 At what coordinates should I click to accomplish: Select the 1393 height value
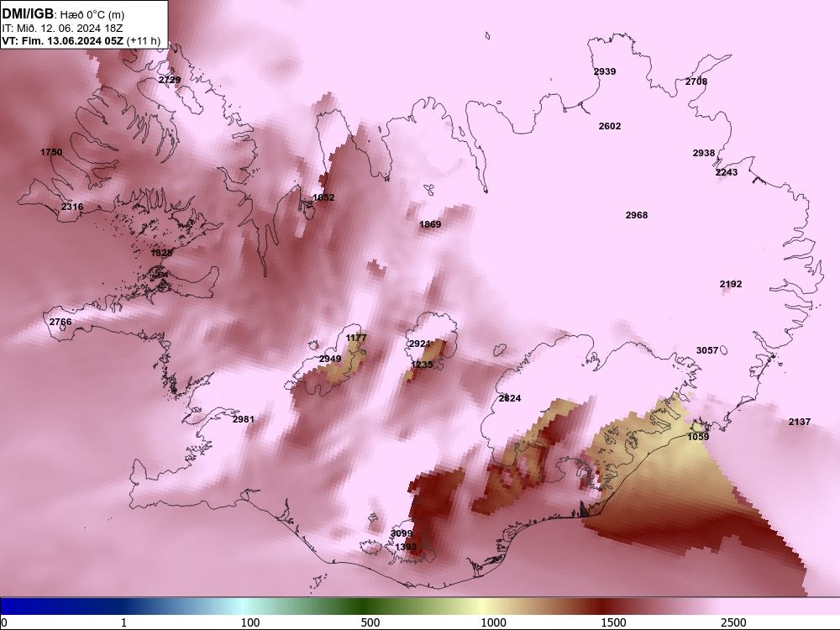pos(406,547)
